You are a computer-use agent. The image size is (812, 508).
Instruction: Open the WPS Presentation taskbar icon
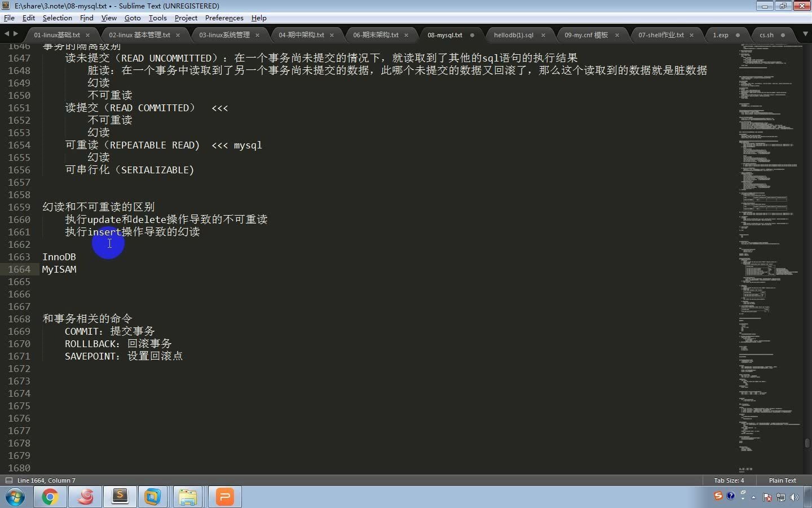[224, 497]
